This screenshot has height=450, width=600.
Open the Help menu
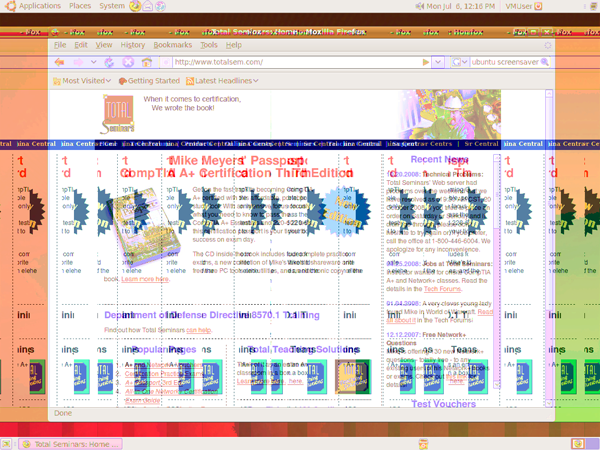coord(233,45)
